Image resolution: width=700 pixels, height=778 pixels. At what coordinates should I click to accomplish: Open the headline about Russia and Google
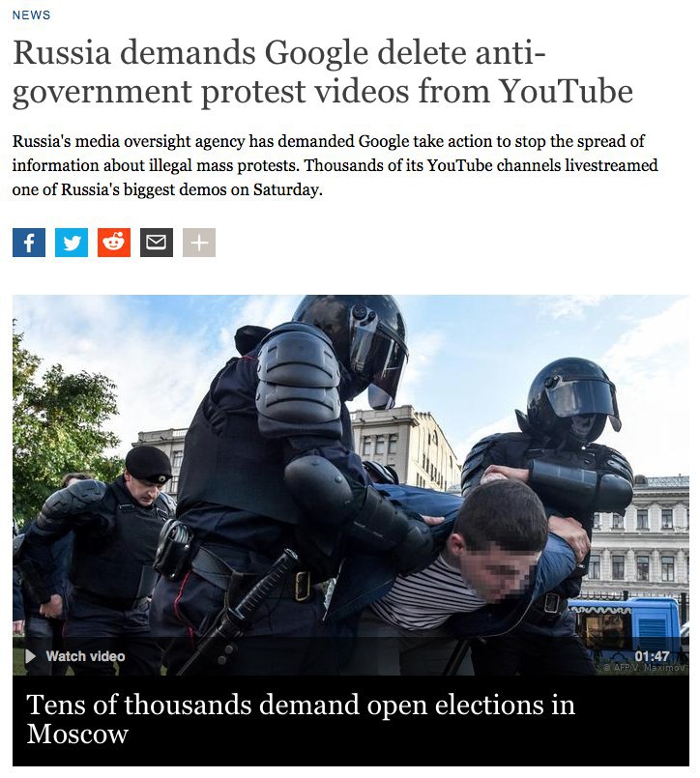[x=323, y=72]
